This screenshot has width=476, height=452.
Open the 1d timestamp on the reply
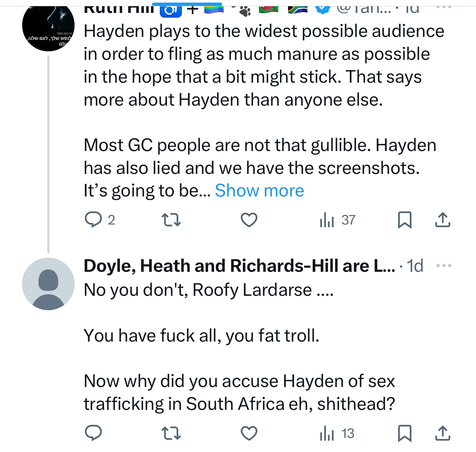(x=415, y=266)
